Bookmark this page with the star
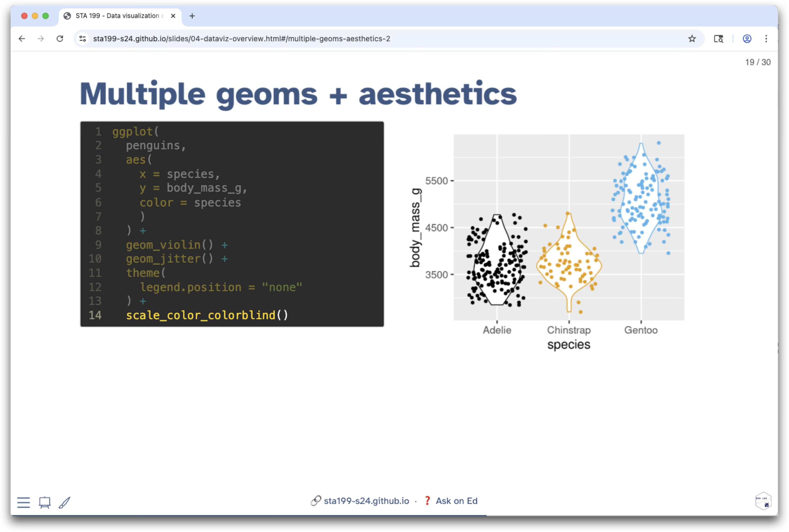This screenshot has height=532, width=789. (692, 39)
